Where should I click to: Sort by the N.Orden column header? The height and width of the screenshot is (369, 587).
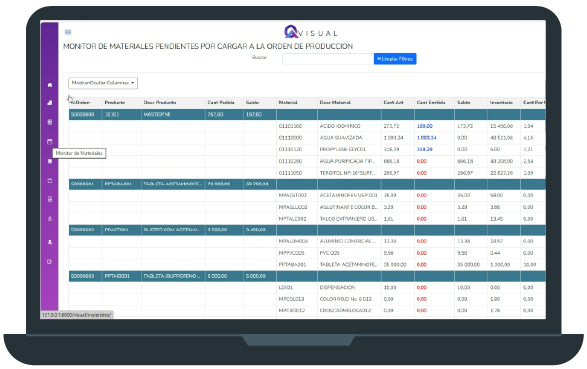click(x=80, y=102)
